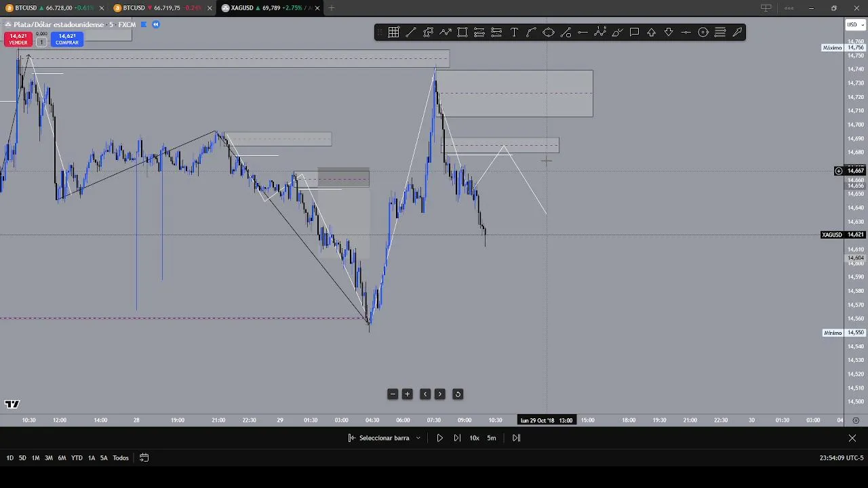Click the Mínimo label on price axis
868x488 pixels.
tap(832, 333)
